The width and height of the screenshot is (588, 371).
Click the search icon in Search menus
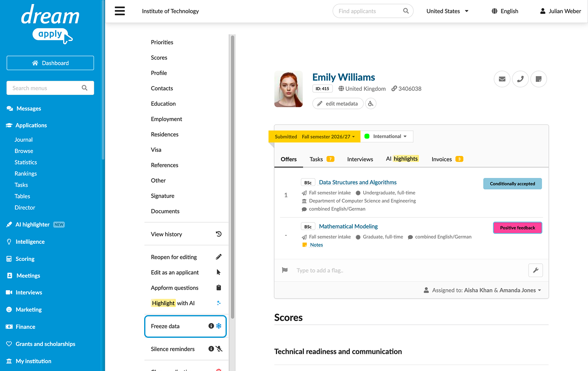tap(85, 88)
